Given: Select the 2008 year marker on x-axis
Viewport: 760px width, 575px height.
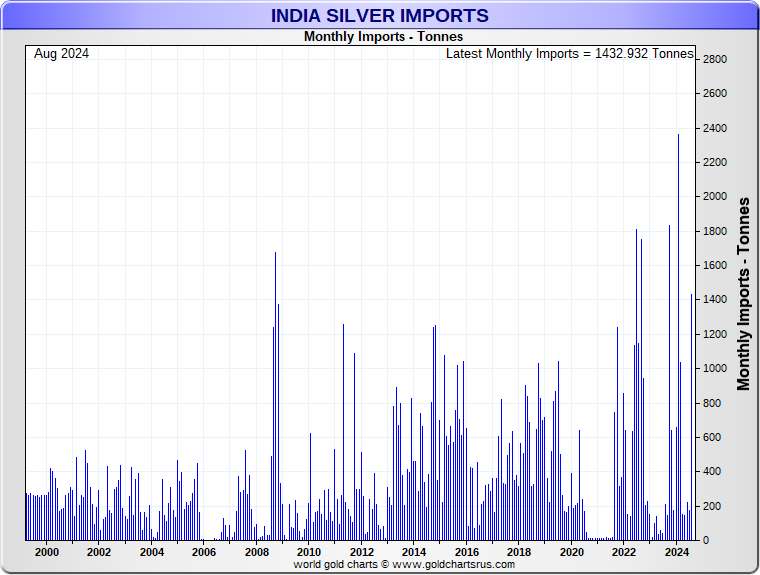Looking at the screenshot, I should [257, 552].
